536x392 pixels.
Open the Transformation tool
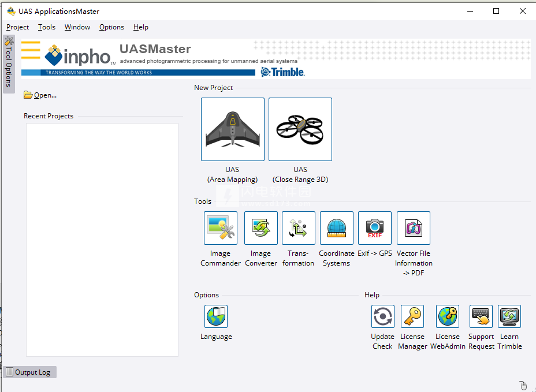(x=299, y=228)
